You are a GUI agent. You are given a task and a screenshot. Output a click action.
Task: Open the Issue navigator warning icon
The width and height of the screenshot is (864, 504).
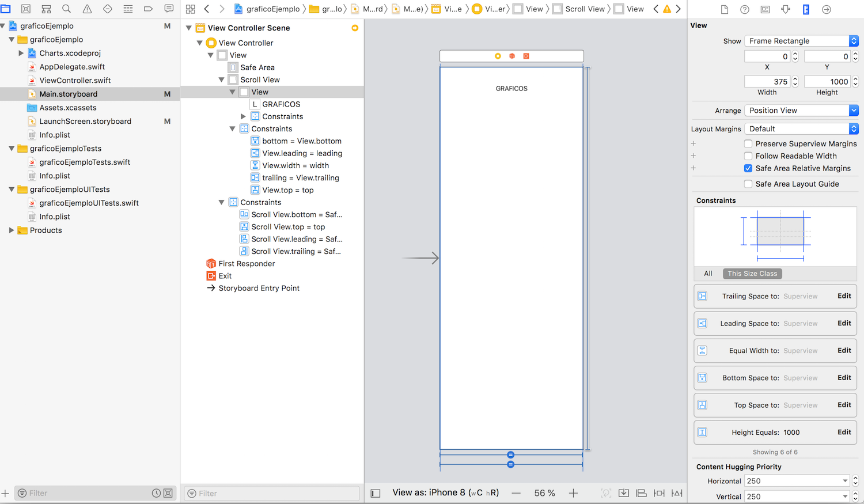tap(87, 9)
